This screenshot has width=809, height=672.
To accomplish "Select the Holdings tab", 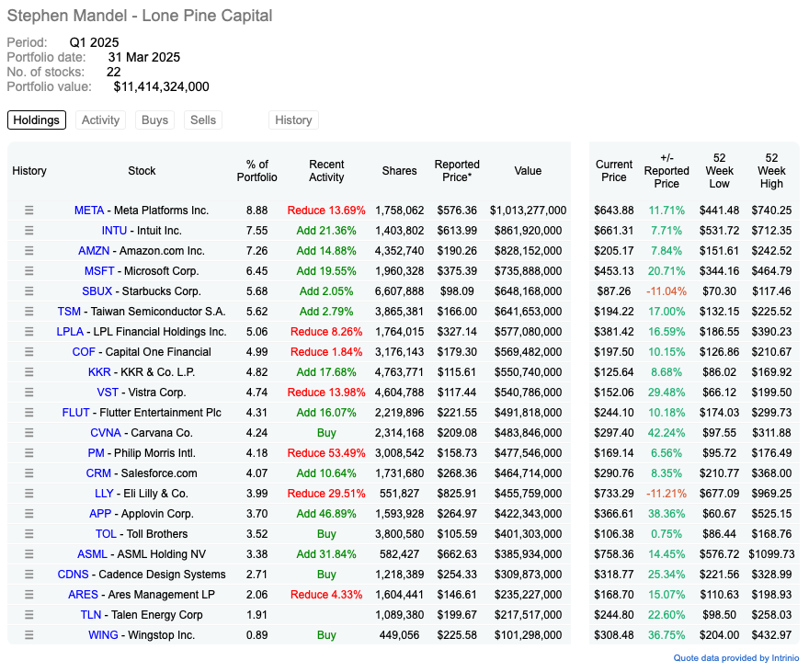I will point(37,120).
